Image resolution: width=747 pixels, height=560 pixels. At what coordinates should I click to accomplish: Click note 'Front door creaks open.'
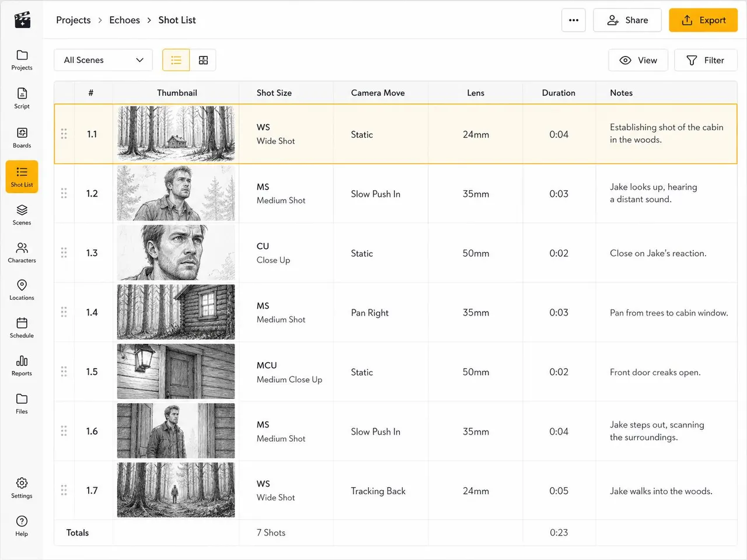(655, 372)
